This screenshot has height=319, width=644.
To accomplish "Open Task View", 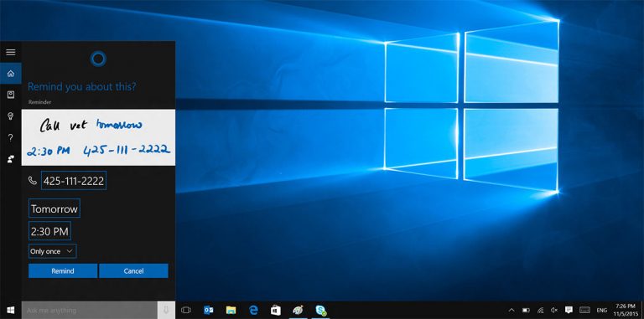I will tap(186, 310).
